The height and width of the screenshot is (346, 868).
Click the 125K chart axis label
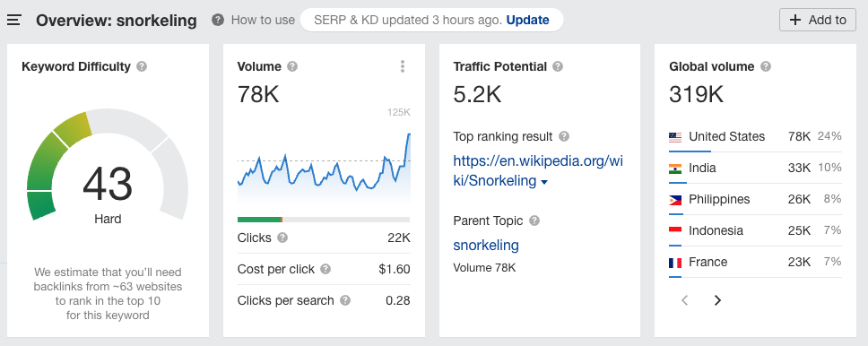398,112
